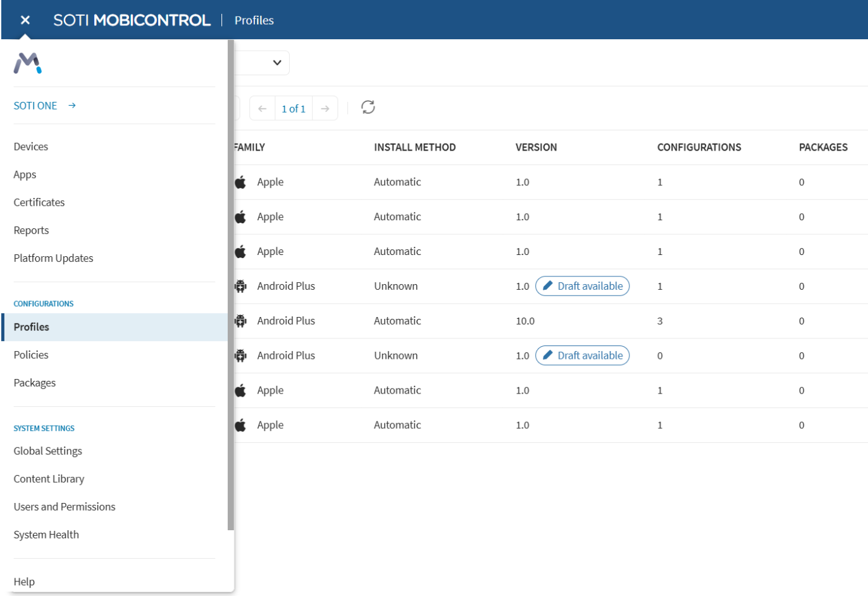This screenshot has height=596, width=868.
Task: Sort by the Install Method column header
Action: click(x=415, y=147)
